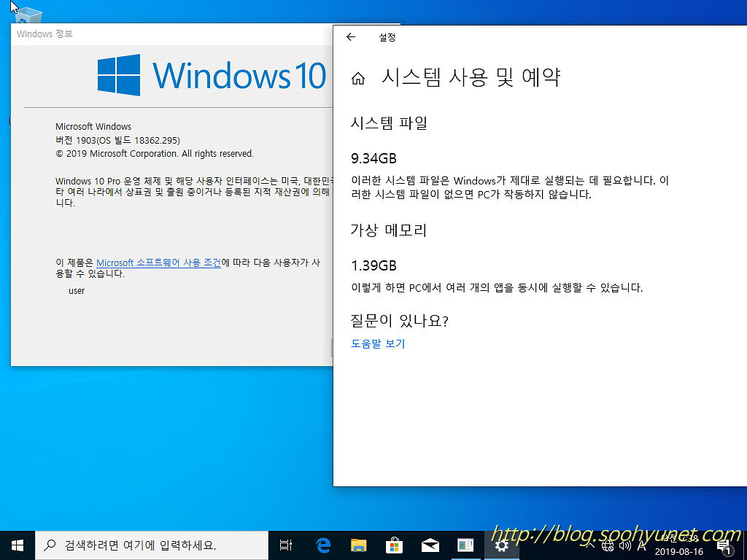
Task: Open the Microsoft 소프트웨어 사용 조건 link
Action: (158, 262)
